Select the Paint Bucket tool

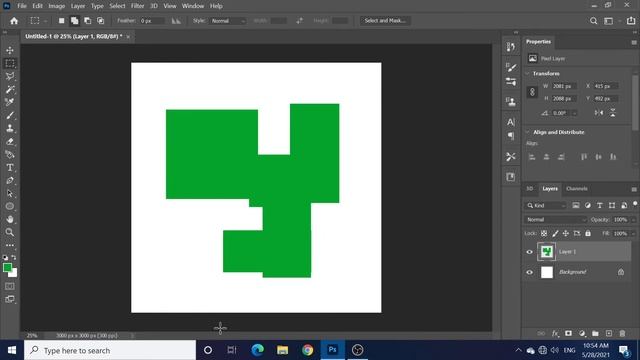pyautogui.click(x=10, y=155)
